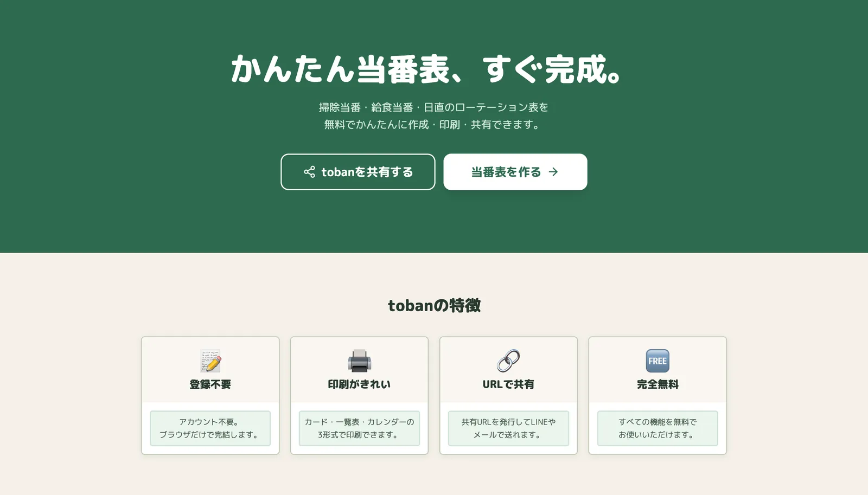
Task: Click the memo pencil icon for 登録不要
Action: pyautogui.click(x=210, y=361)
